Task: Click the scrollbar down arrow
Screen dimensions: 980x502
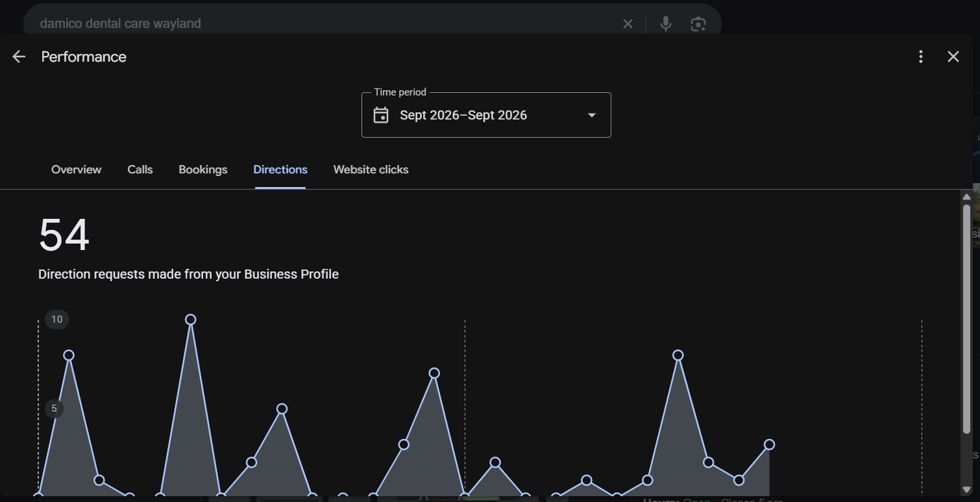Action: 966,490
